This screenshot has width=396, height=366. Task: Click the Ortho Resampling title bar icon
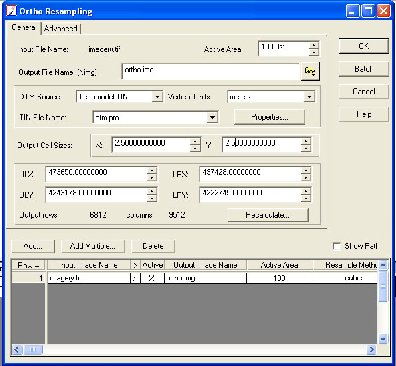click(x=11, y=11)
